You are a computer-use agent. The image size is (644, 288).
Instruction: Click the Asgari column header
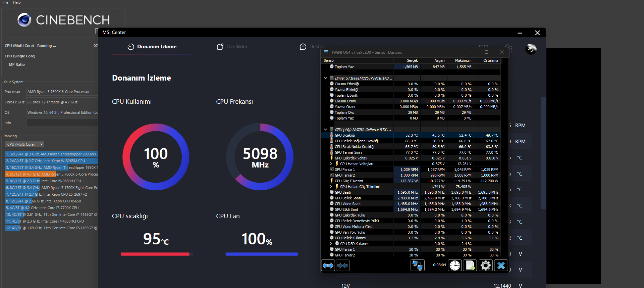point(433,60)
